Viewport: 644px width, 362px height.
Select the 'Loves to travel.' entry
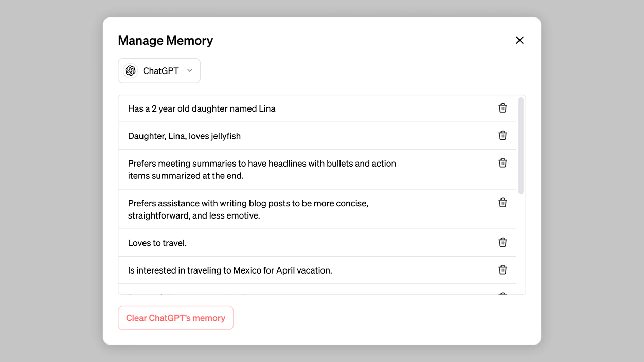click(x=157, y=243)
